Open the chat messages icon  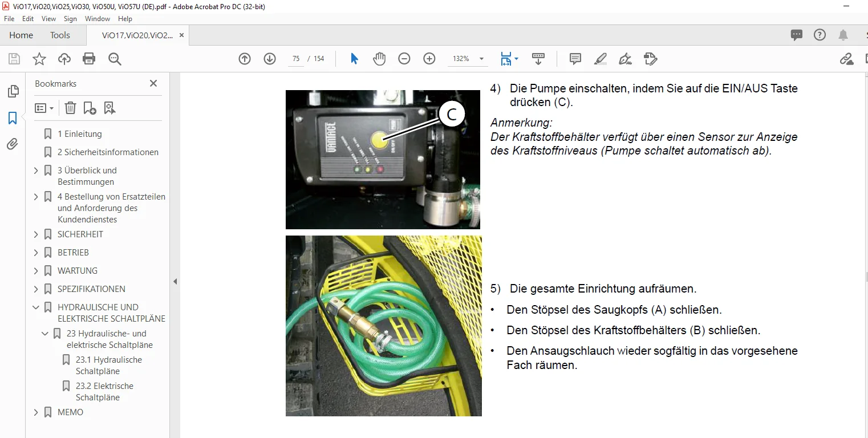[x=797, y=35]
